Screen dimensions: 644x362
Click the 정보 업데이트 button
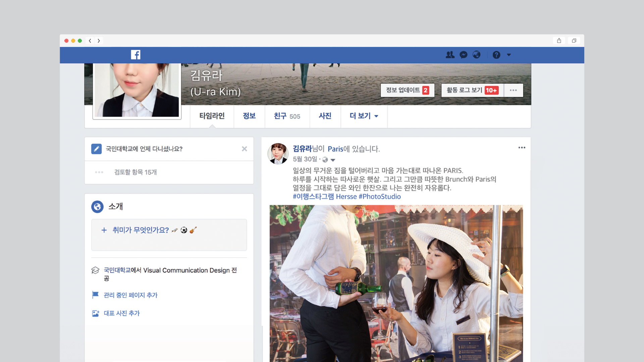407,90
